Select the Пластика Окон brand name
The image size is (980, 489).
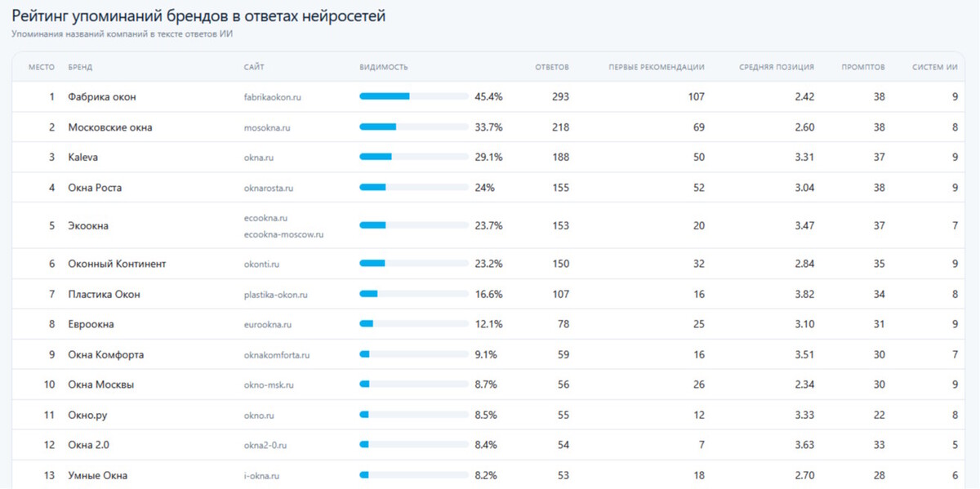click(x=104, y=295)
